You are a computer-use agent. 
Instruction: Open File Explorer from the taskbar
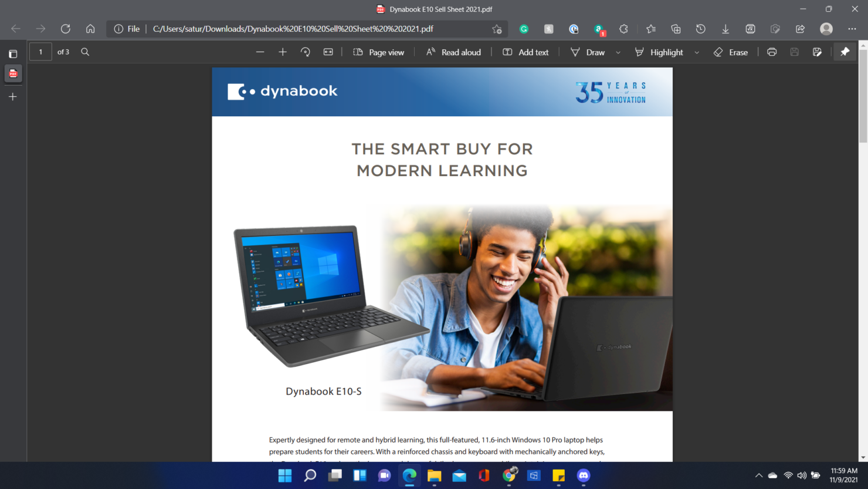coord(434,475)
